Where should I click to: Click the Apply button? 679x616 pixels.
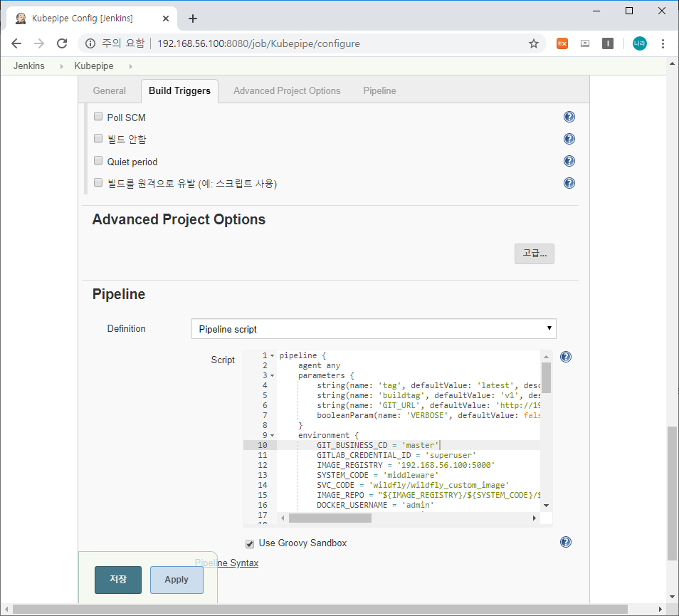click(177, 580)
